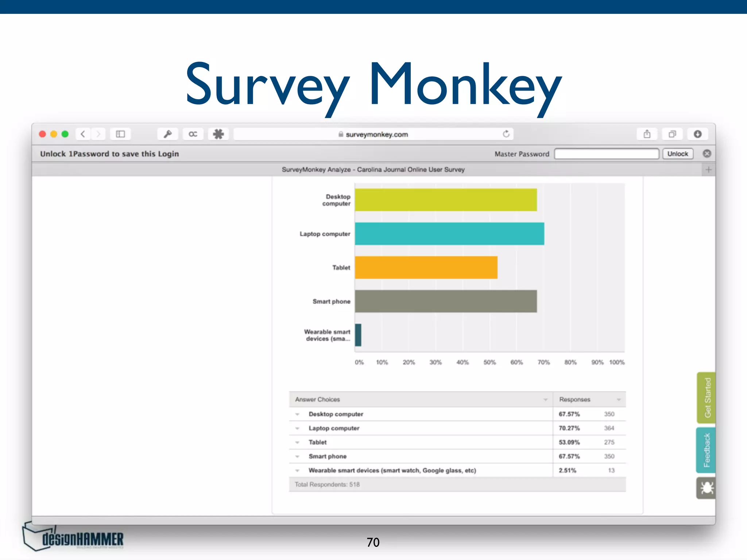This screenshot has height=560, width=747.
Task: Click the Laptop computer chart axis label
Action: 325,234
